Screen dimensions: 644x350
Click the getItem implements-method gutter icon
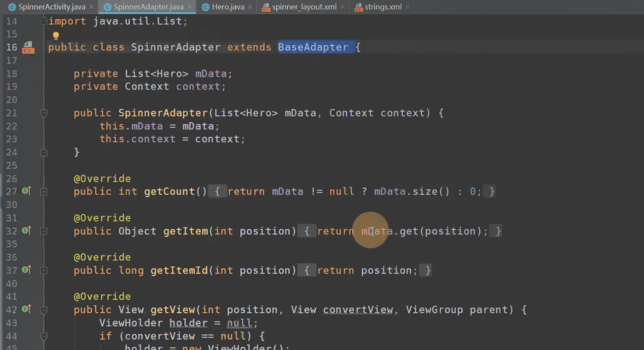point(26,231)
